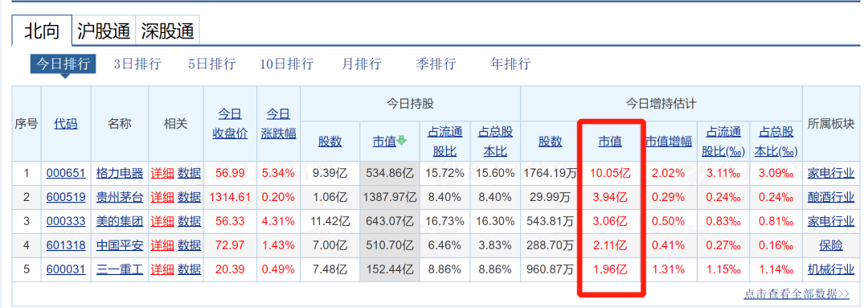
Task: Open 详细 link for 三一重工
Action: (x=162, y=269)
